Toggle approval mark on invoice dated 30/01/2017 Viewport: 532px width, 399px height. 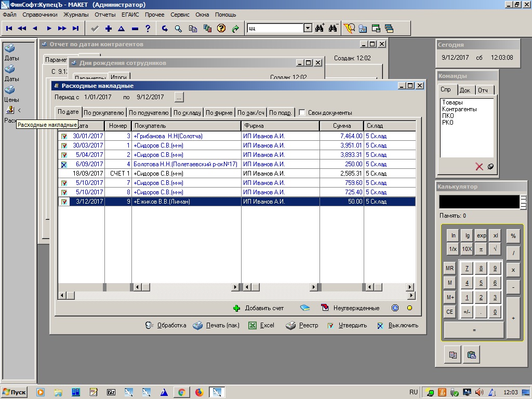[64, 136]
